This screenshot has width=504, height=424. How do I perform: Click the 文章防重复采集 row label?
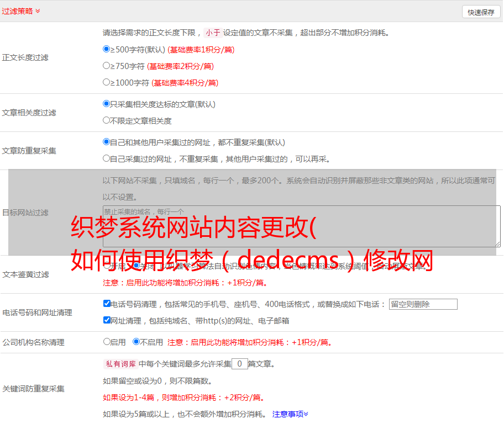click(29, 151)
